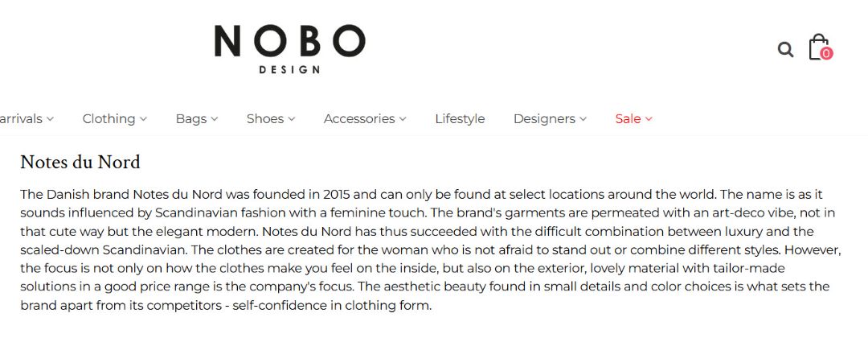Image resolution: width=868 pixels, height=338 pixels.
Task: Open the shopping bag cart icon
Action: 818,46
